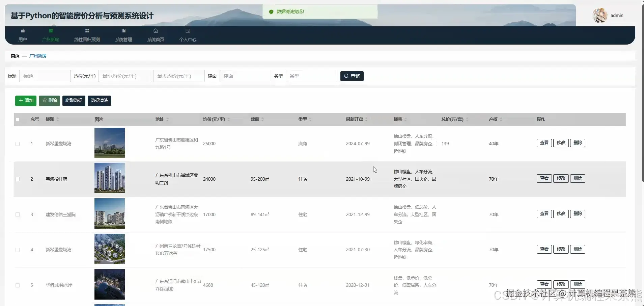Viewport: 644px width, 306px height.
Task: Click the 删除 button beside 添加
Action: click(x=49, y=101)
